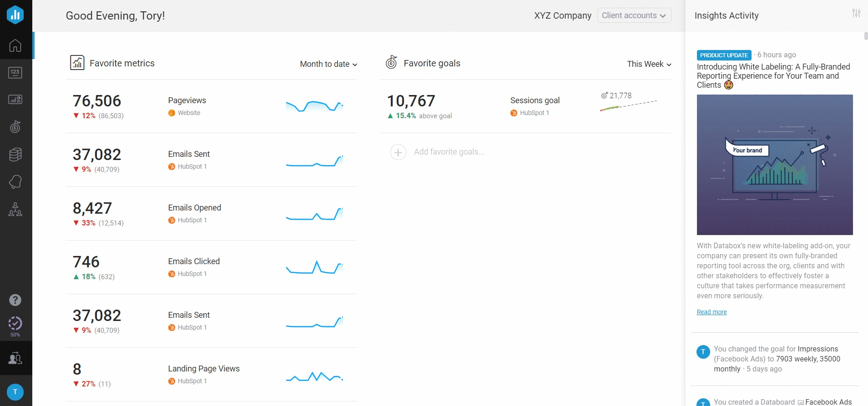Click the Add favorite goals plus button

click(x=398, y=152)
